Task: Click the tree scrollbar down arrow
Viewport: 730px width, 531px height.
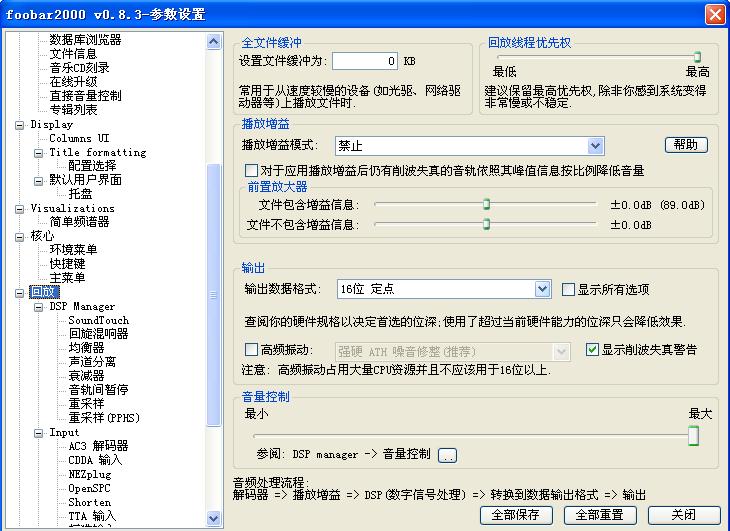Action: click(x=213, y=518)
